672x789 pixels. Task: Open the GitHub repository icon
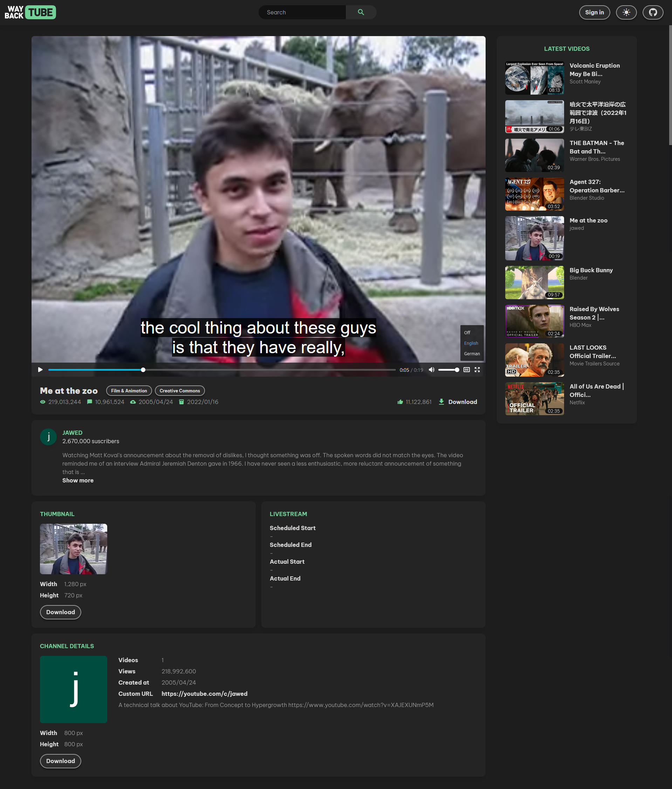coord(653,12)
